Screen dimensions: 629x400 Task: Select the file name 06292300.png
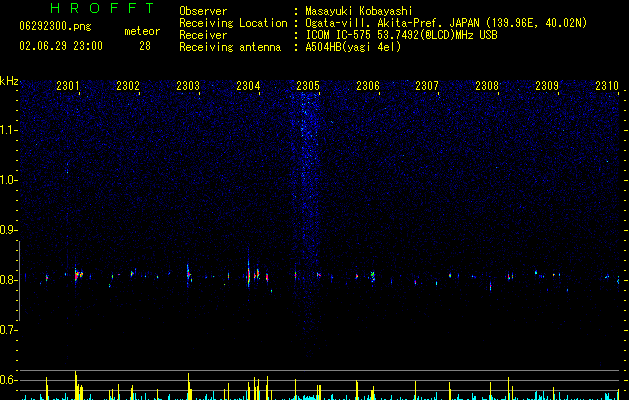[55, 27]
